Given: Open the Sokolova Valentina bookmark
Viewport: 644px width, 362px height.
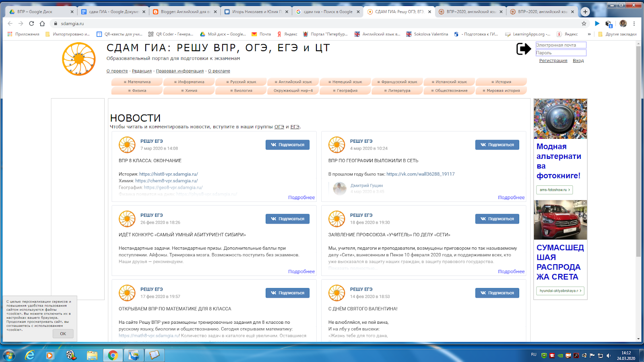Looking at the screenshot, I should click(x=427, y=34).
